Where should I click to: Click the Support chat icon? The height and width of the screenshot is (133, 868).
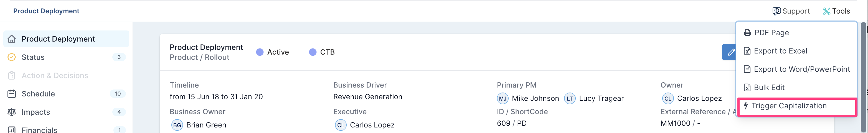776,11
